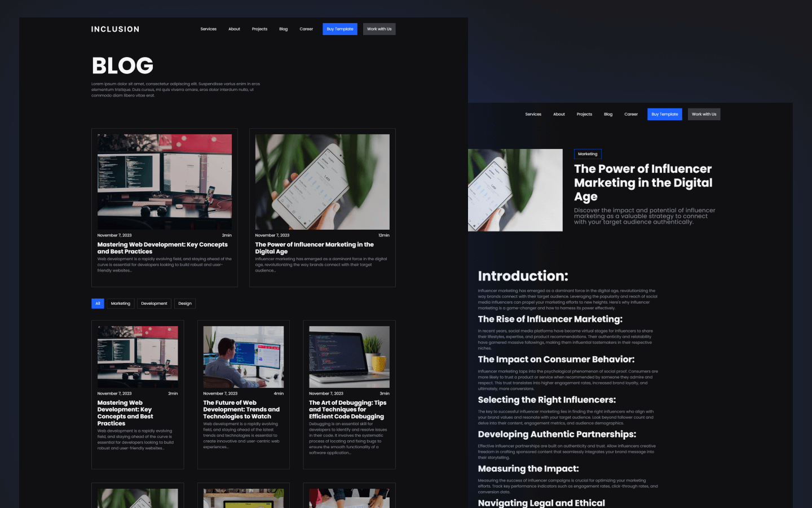Click the Work with Us button
Viewport: 812px width, 508px height.
(x=379, y=29)
